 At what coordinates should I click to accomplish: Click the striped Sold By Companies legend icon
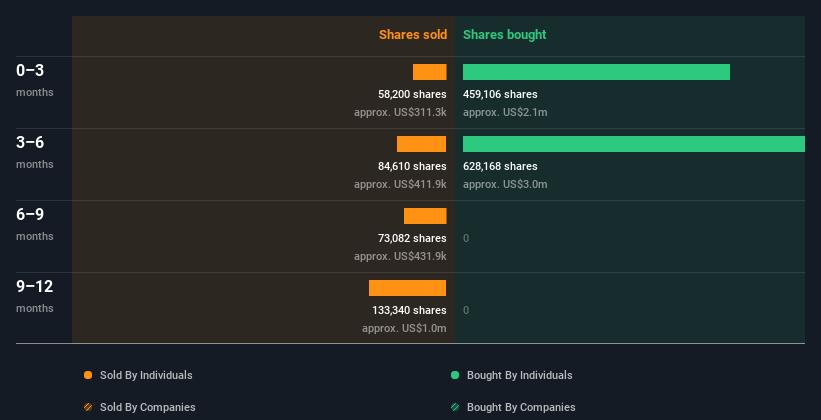pyautogui.click(x=88, y=407)
